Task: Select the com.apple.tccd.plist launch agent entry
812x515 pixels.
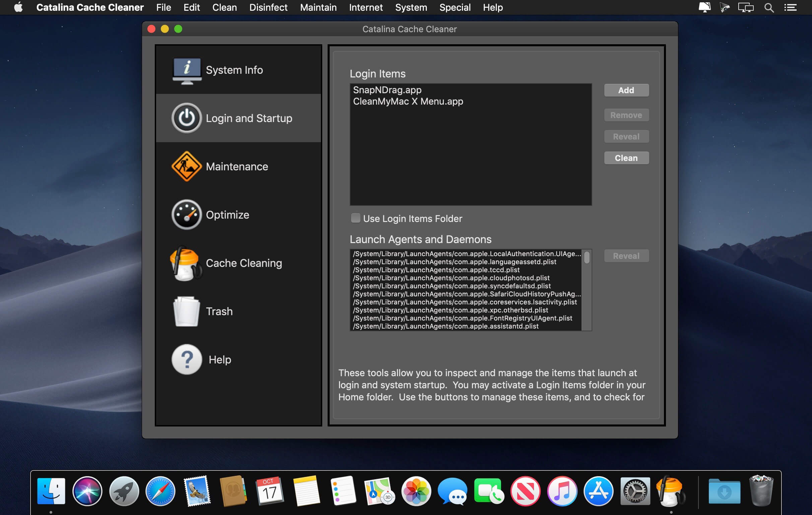Action: [436, 270]
